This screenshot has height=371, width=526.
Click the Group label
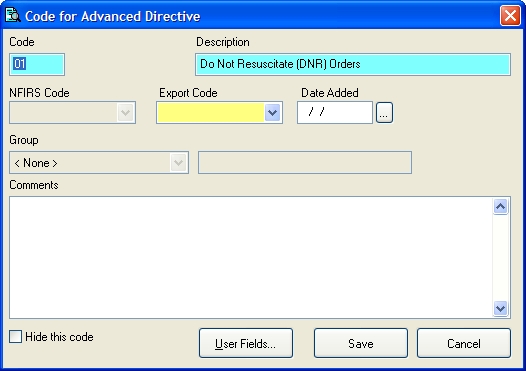point(24,140)
